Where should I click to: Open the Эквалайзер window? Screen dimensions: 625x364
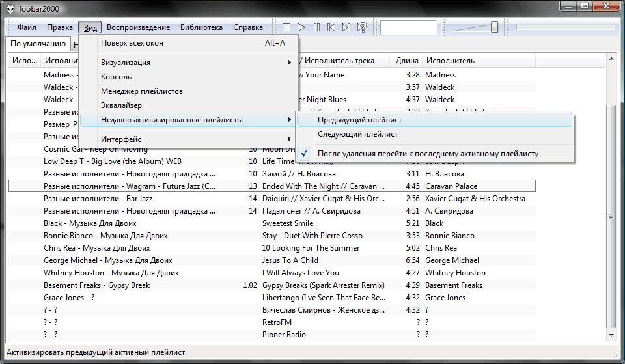pos(189,105)
